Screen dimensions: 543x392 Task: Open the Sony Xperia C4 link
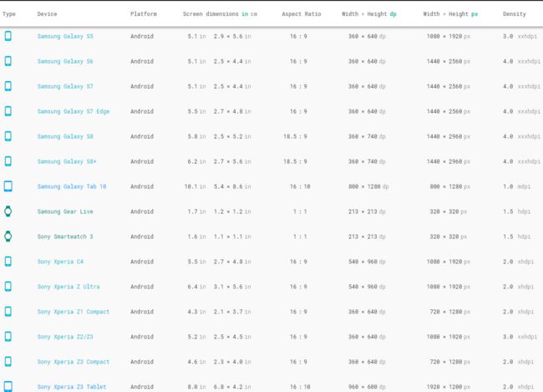tap(60, 262)
